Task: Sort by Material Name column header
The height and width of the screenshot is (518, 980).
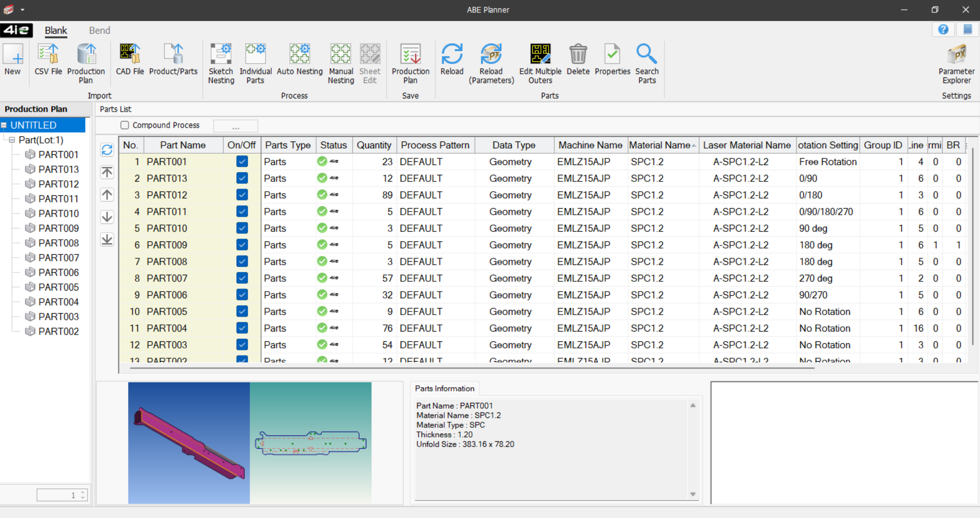Action: pyautogui.click(x=659, y=145)
